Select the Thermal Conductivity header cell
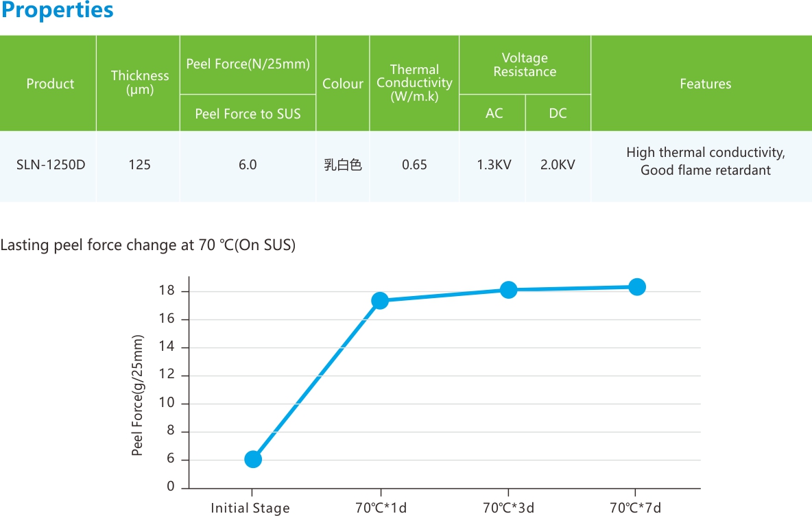Screen dimensions: 812x516 (414, 83)
